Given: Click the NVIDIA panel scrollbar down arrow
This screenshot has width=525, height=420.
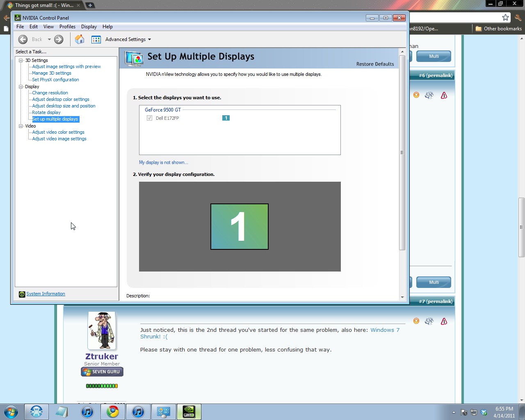Looking at the screenshot, I should pos(402,297).
